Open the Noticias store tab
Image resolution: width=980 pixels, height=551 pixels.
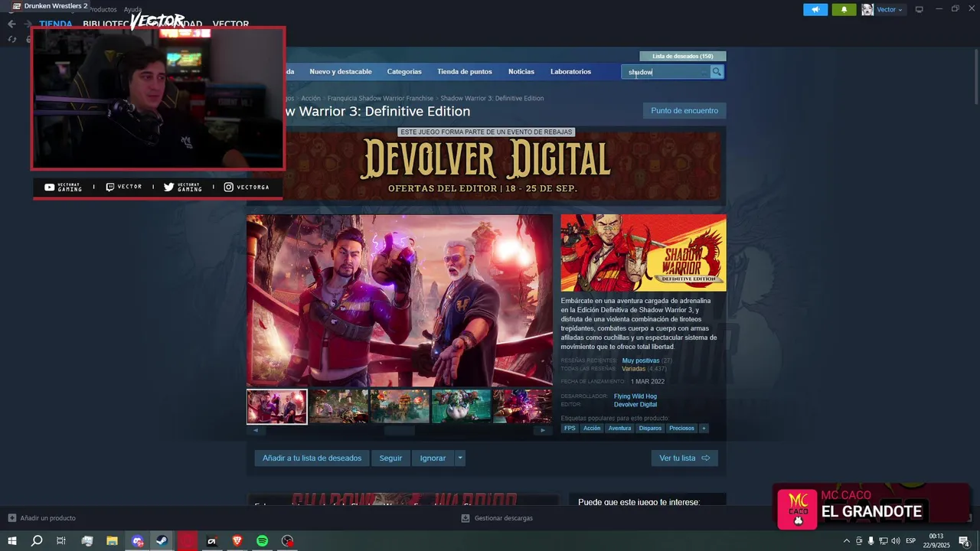521,72
